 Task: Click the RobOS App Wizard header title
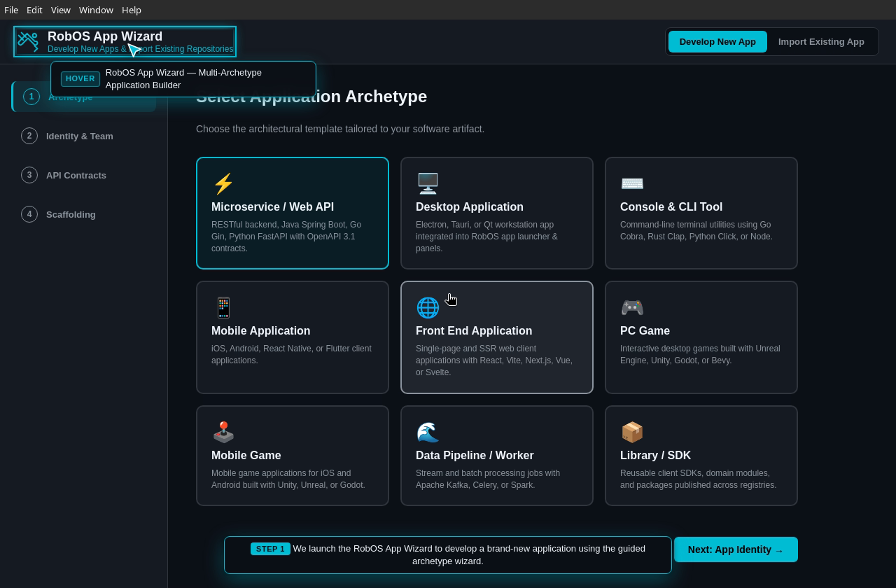pos(105,36)
